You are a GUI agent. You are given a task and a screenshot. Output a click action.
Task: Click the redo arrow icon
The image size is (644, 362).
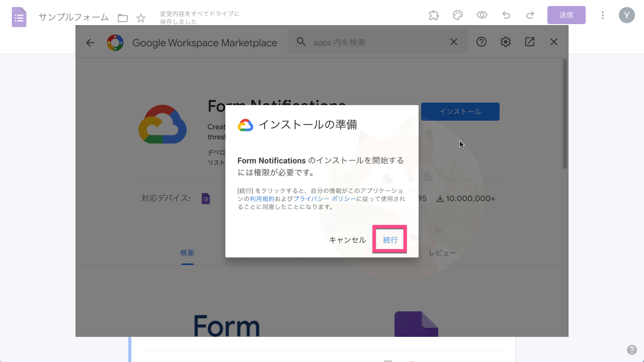(530, 15)
